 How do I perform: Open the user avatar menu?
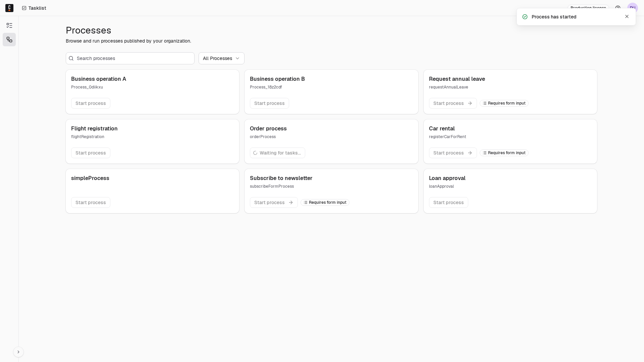[633, 8]
